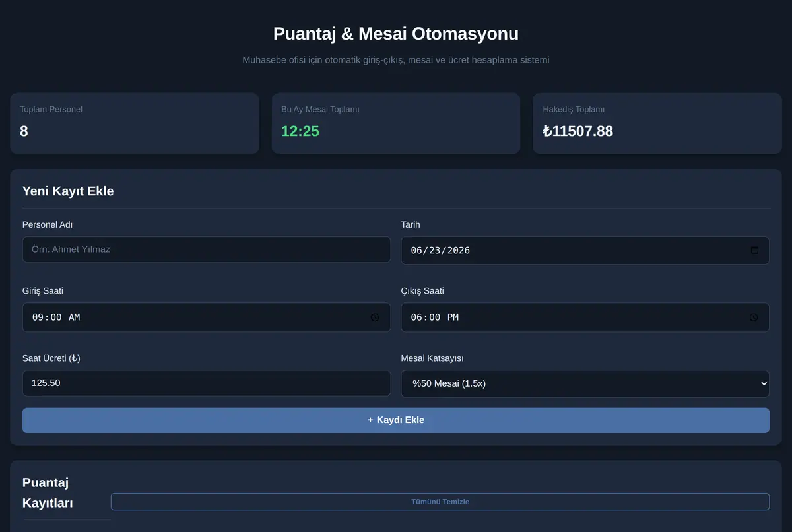
Task: Click the Bu Ay Mesai Toplamı label
Action: click(x=320, y=110)
